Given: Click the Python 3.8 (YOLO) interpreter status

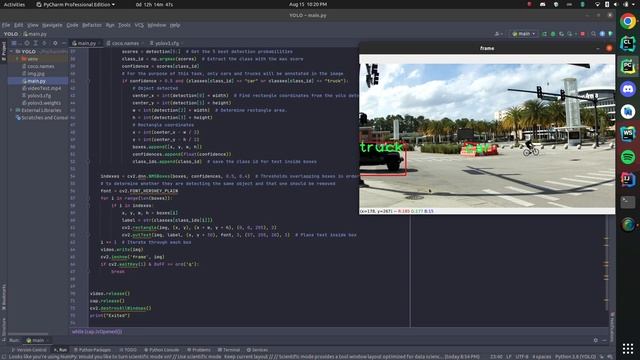Looking at the screenshot, I should coord(576,356).
